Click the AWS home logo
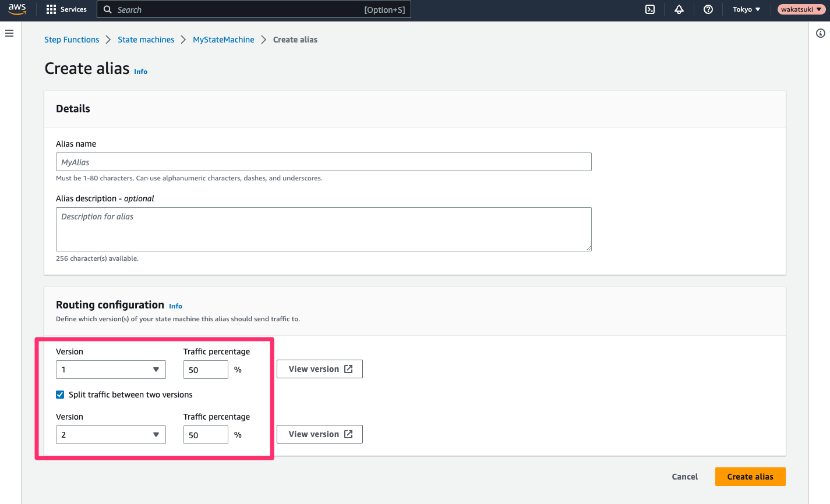 coord(16,9)
